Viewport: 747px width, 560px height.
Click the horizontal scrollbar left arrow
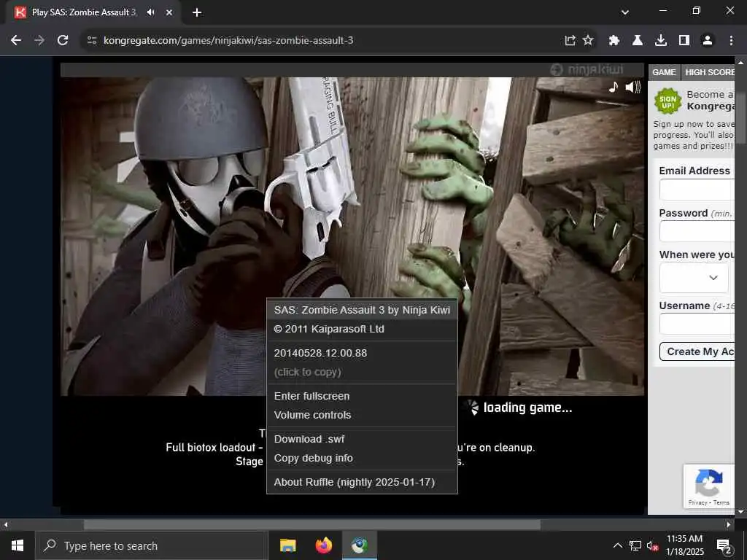tap(6, 525)
